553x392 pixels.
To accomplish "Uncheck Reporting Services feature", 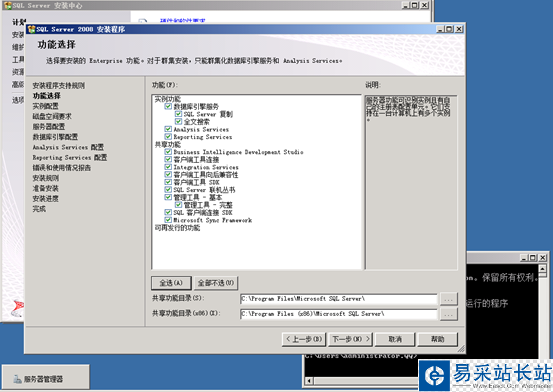I will click(168, 137).
